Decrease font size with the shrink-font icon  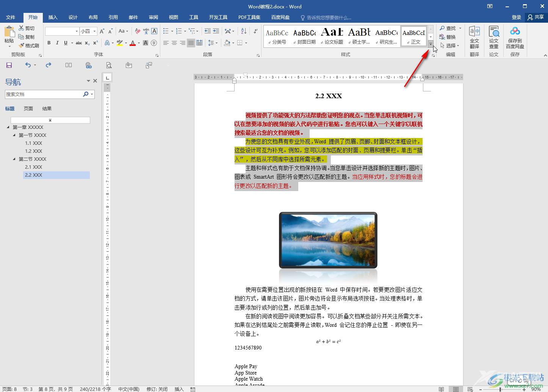pos(110,31)
